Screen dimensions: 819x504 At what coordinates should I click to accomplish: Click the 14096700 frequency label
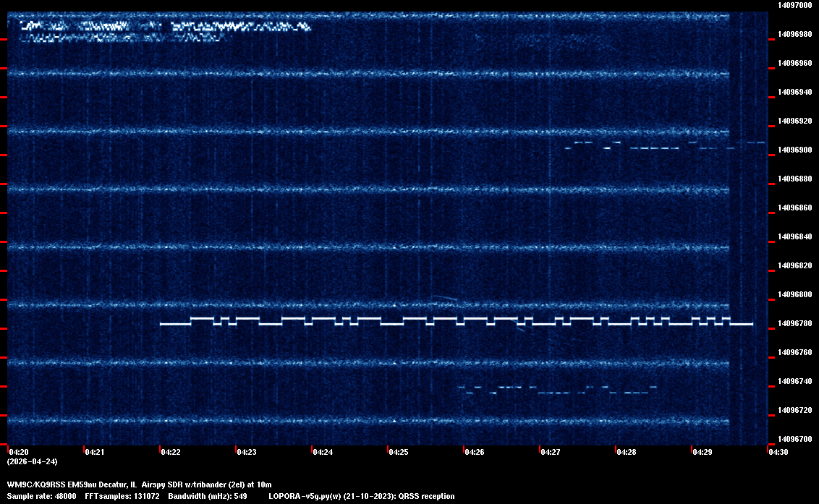(x=794, y=439)
